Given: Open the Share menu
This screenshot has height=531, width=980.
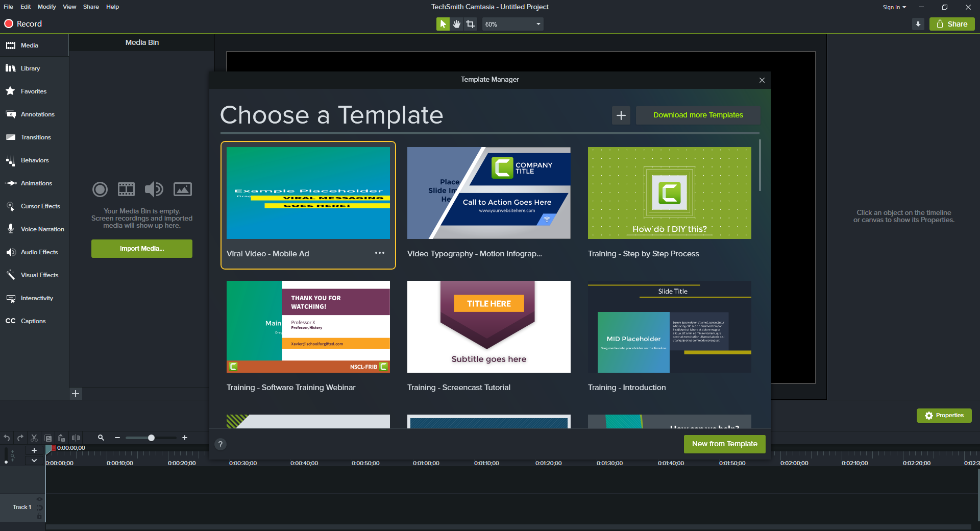Looking at the screenshot, I should pyautogui.click(x=91, y=7).
